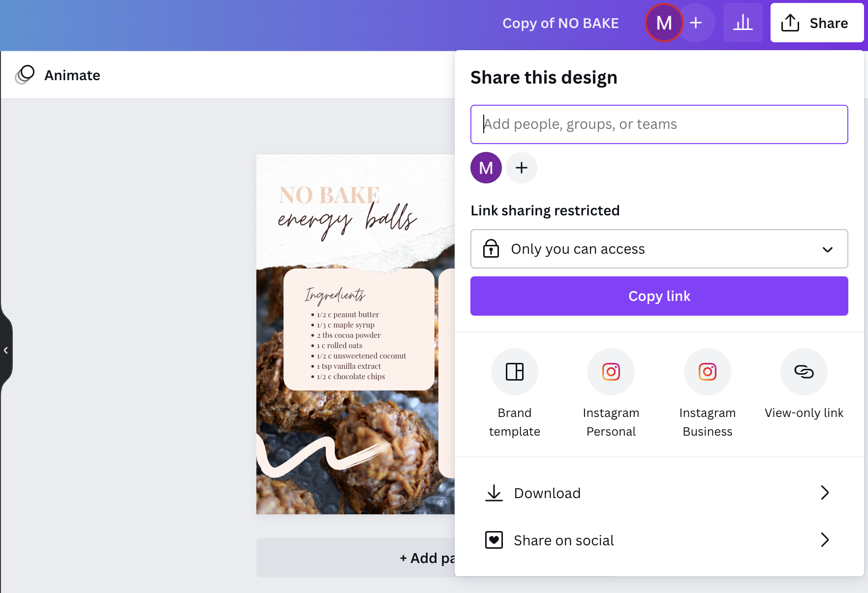Click the Download icon in the share panel

click(x=494, y=493)
